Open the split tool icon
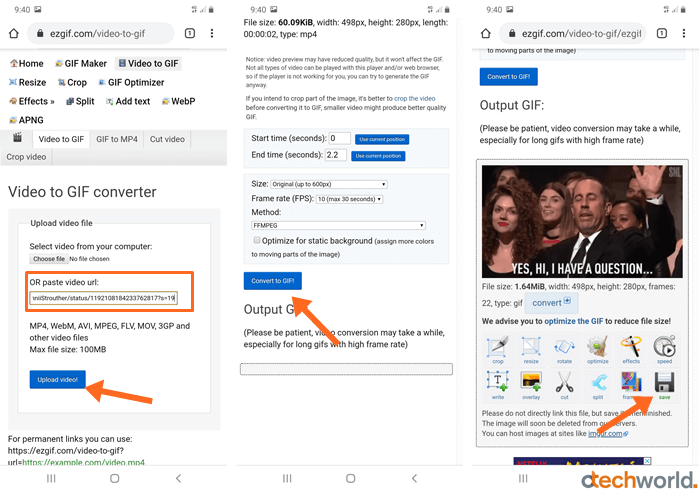 (598, 385)
